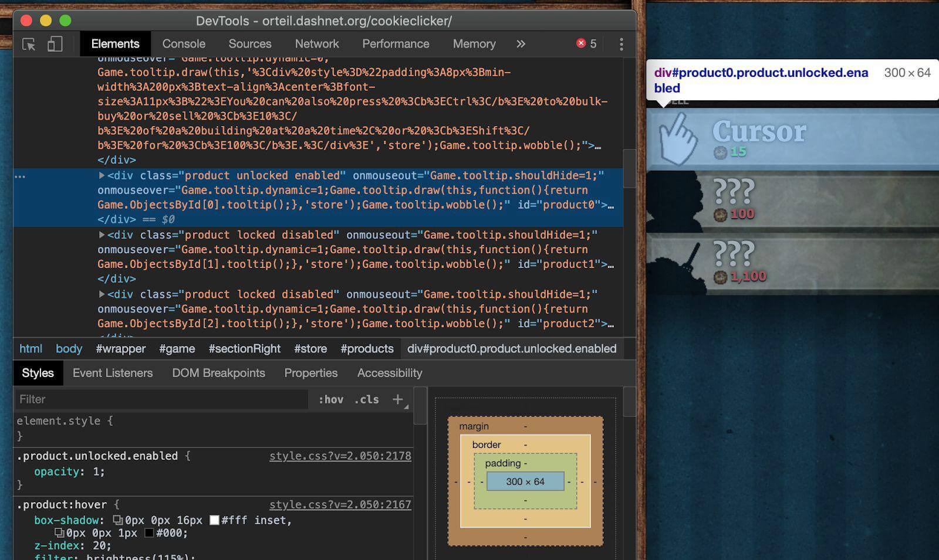Click the Cursor hand icon in store
The width and height of the screenshot is (939, 560).
click(x=678, y=139)
